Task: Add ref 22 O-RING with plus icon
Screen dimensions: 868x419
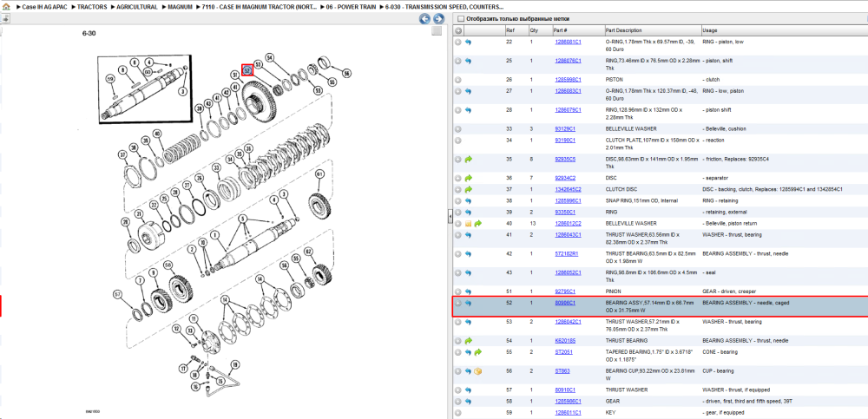Action: 458,42
